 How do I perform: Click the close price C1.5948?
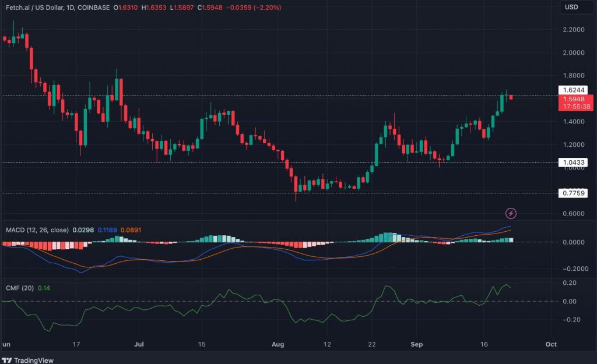pyautogui.click(x=210, y=8)
